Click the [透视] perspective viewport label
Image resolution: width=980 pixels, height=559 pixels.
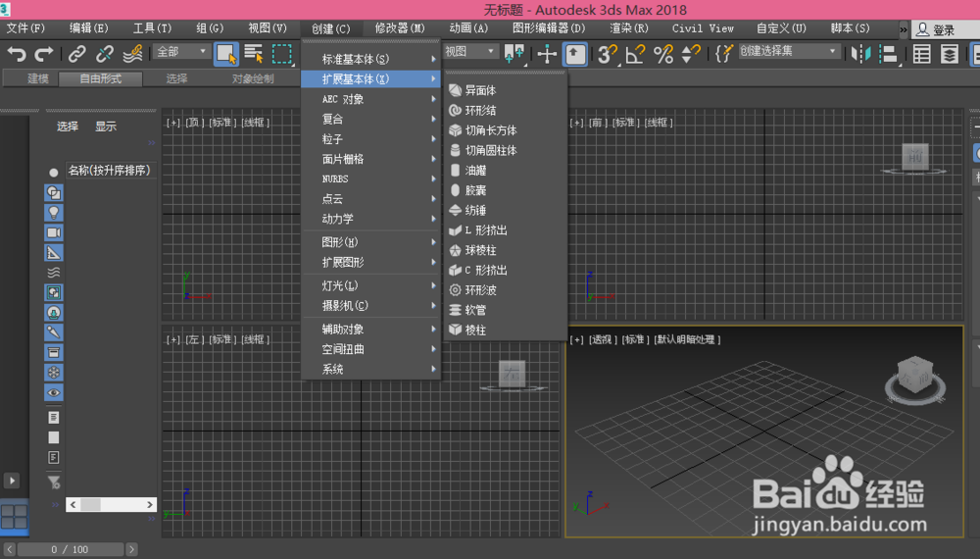click(601, 339)
